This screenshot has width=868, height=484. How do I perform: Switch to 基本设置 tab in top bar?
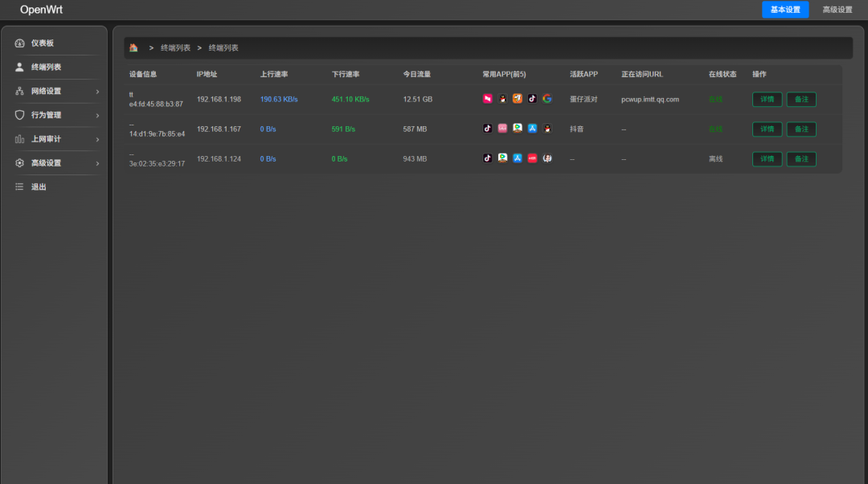pyautogui.click(x=785, y=10)
